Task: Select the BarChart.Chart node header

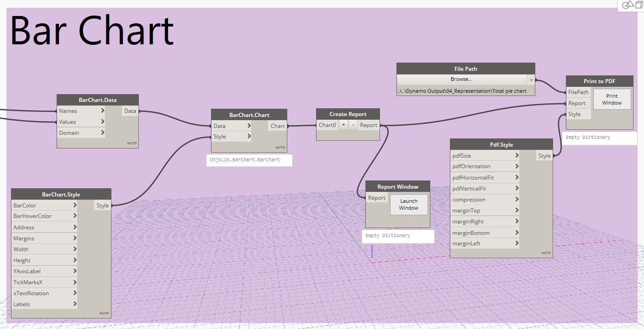Action: tap(249, 115)
